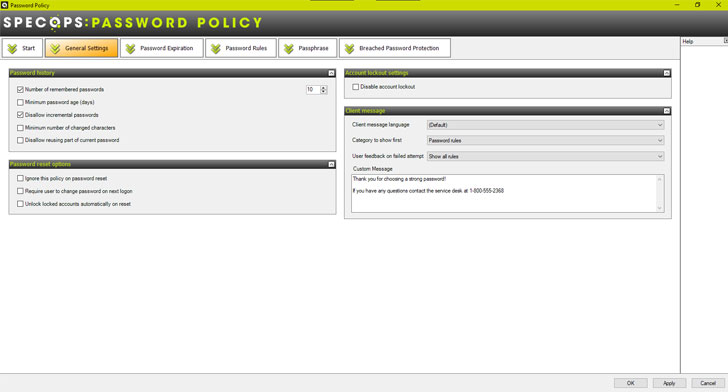Check Disable account lockout

point(356,87)
